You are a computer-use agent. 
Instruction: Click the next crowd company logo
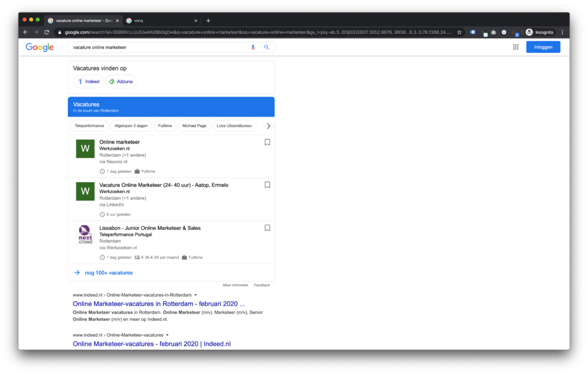coord(85,234)
